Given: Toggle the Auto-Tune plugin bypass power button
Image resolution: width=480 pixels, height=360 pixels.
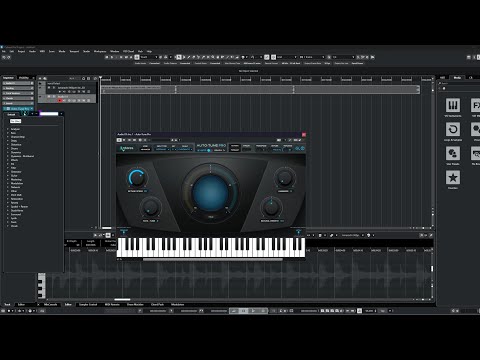Looking at the screenshot, I should tap(119, 140).
